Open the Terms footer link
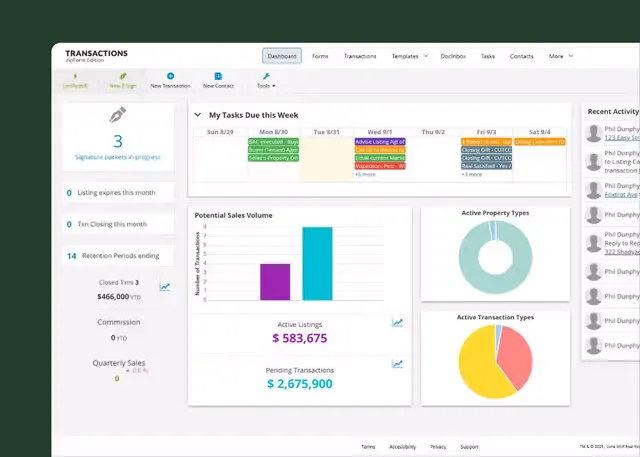The width and height of the screenshot is (640, 457). point(368,447)
